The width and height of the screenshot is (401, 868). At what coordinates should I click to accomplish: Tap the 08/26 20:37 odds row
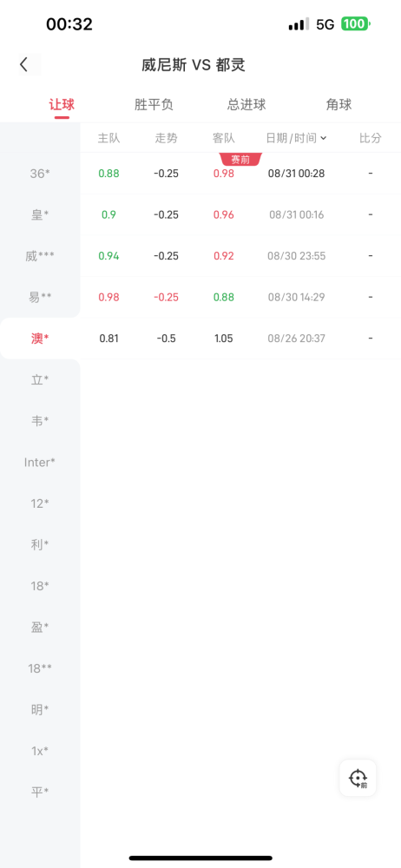pyautogui.click(x=240, y=339)
